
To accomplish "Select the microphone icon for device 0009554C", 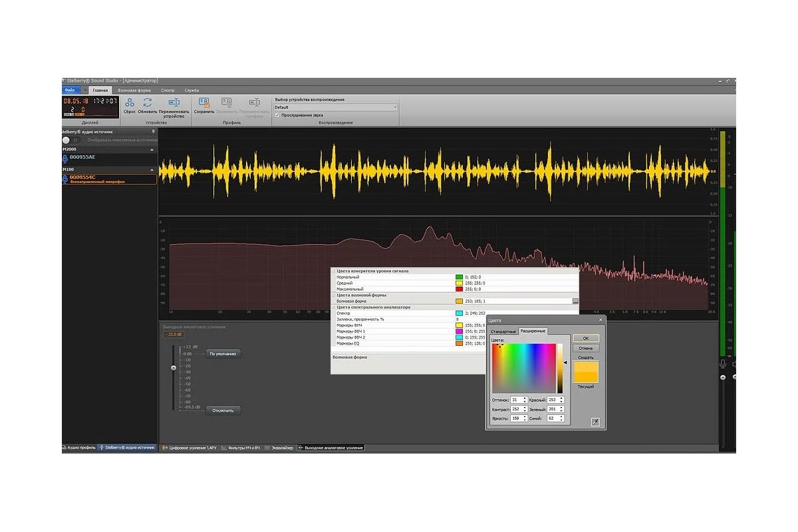I will [x=65, y=178].
